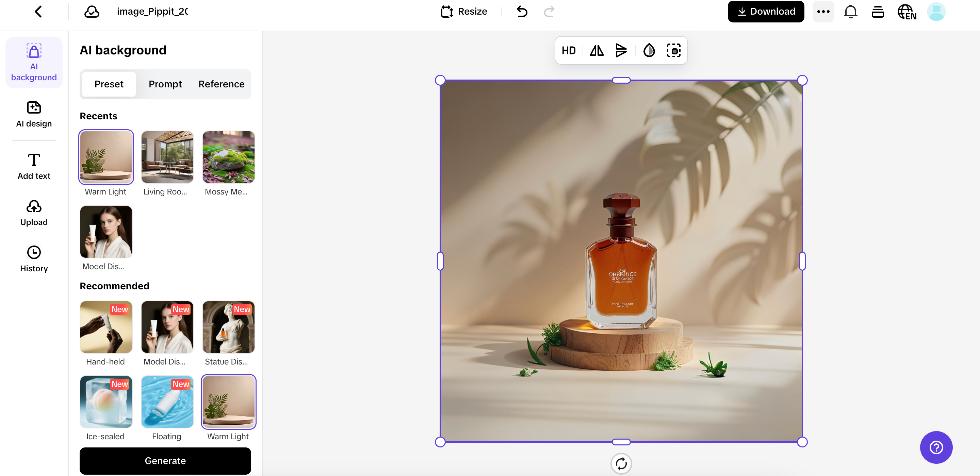Switch to the Reference tab

[222, 84]
